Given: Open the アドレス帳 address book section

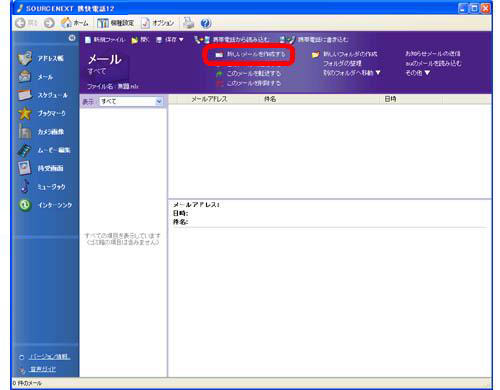Looking at the screenshot, I should coord(41,58).
